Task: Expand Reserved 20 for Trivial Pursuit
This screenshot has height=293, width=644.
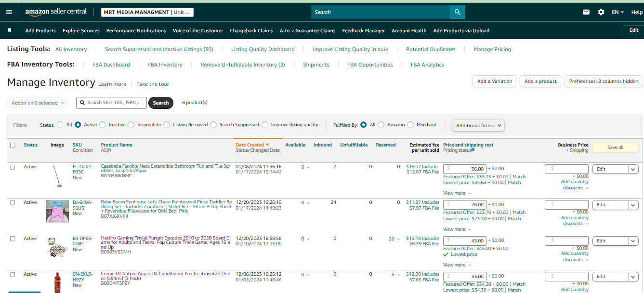Action: 394,239
